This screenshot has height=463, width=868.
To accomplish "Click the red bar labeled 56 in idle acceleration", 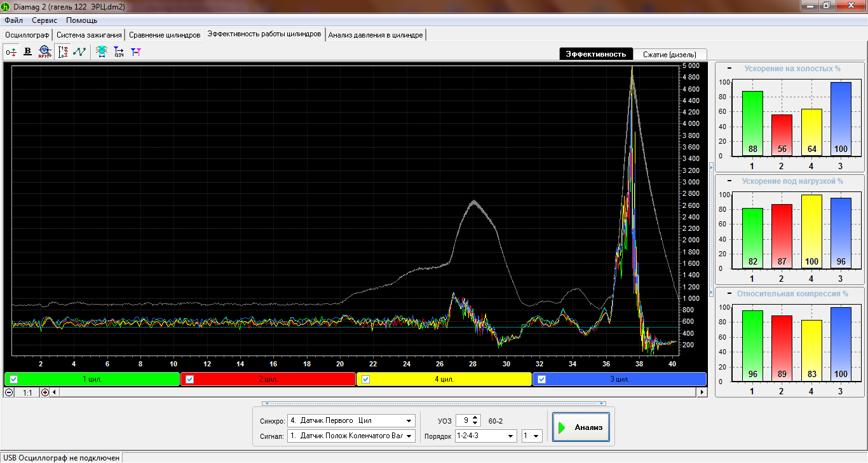I will (x=782, y=135).
